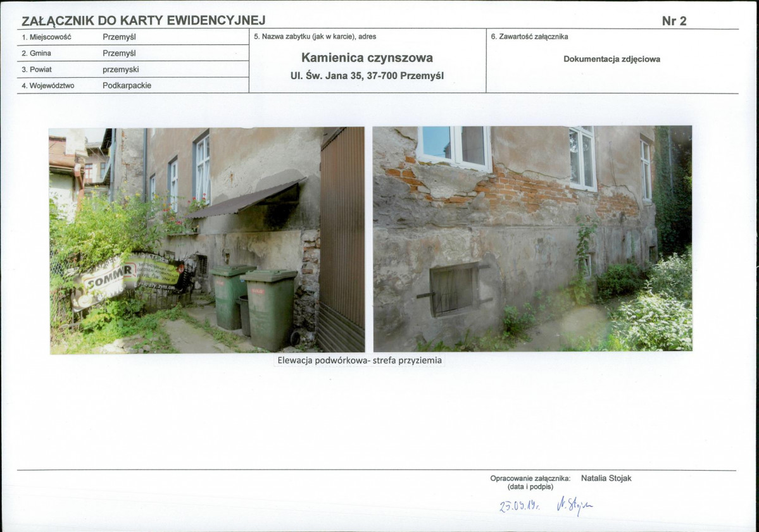
Task: Click the 'Opracowanie załącznika:' label
Action: pos(530,478)
